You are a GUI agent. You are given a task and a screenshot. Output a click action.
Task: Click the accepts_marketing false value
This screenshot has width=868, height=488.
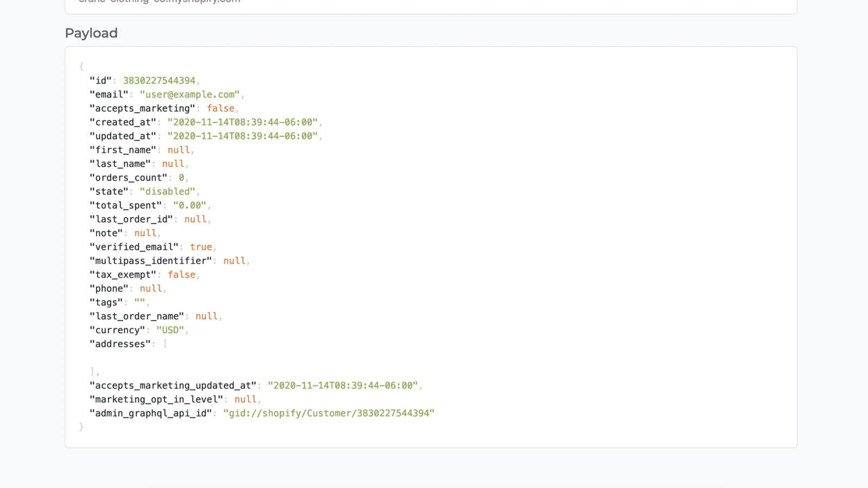pyautogui.click(x=220, y=108)
